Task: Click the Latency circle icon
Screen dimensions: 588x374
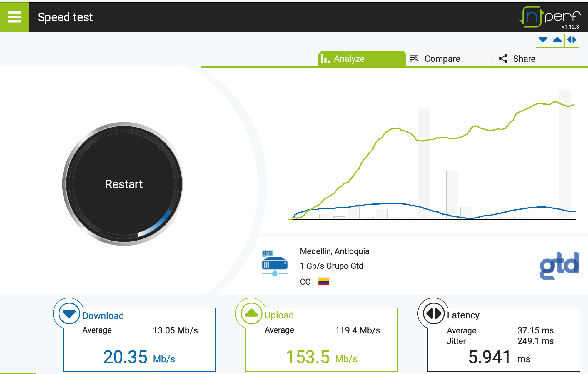Action: (x=434, y=314)
